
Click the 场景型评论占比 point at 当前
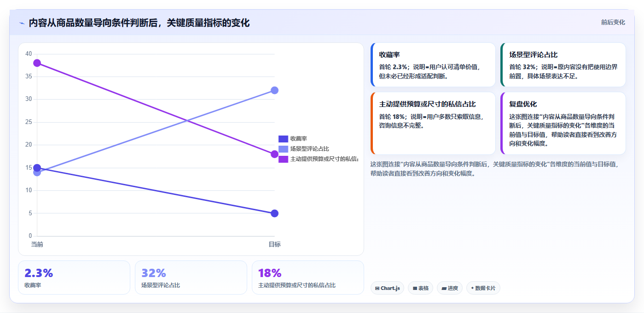[37, 172]
